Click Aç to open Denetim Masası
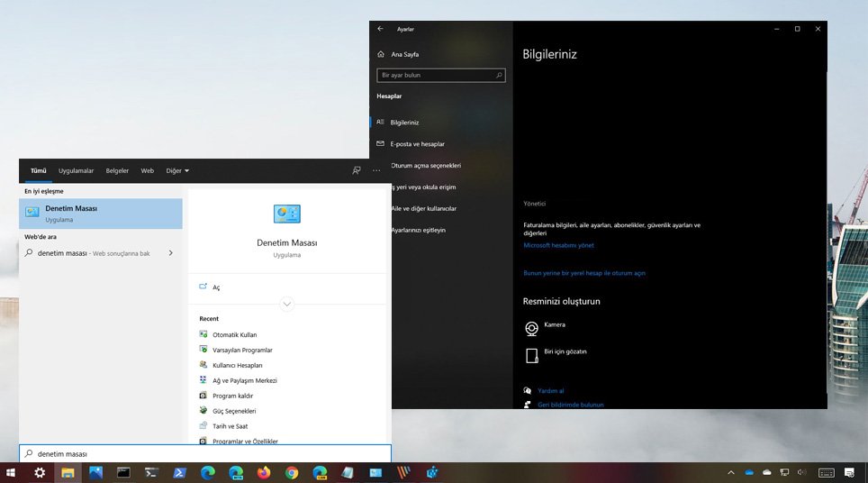 (x=216, y=287)
